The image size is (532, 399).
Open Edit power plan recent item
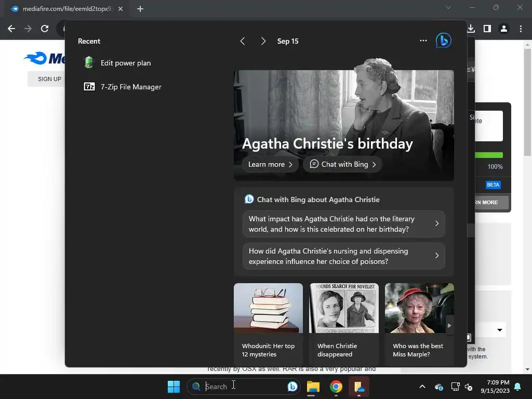(117, 63)
